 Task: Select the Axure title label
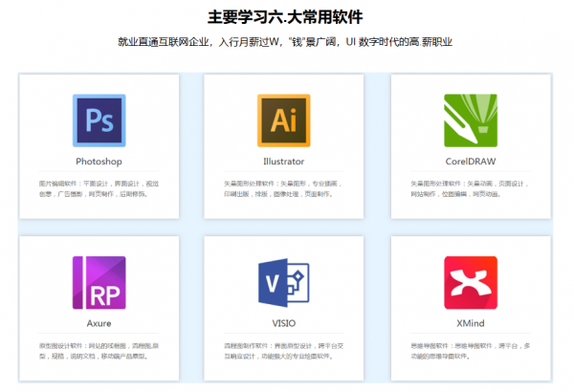point(99,323)
